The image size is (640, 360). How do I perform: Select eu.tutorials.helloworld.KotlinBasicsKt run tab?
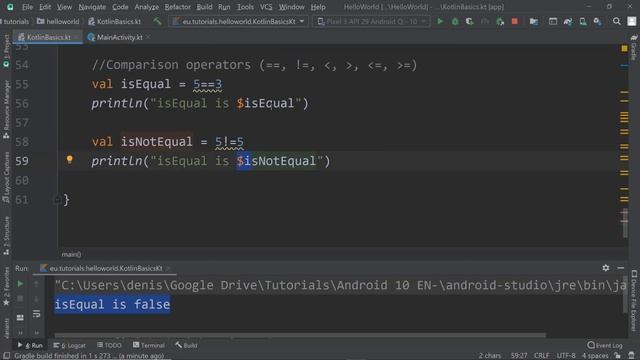[x=105, y=268]
